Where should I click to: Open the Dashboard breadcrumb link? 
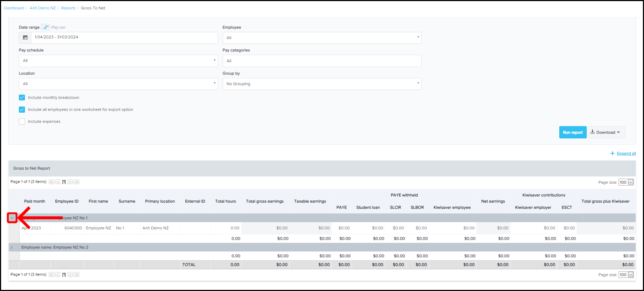(x=14, y=8)
